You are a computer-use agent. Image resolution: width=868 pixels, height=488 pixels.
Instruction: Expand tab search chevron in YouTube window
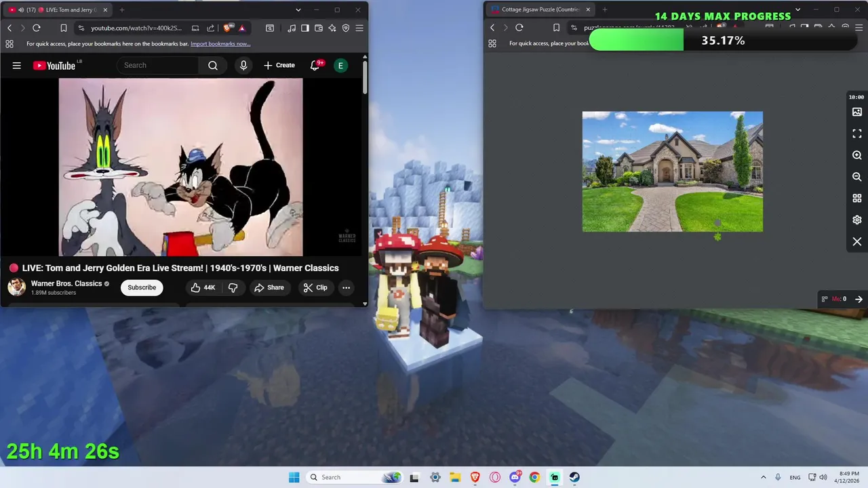(298, 9)
